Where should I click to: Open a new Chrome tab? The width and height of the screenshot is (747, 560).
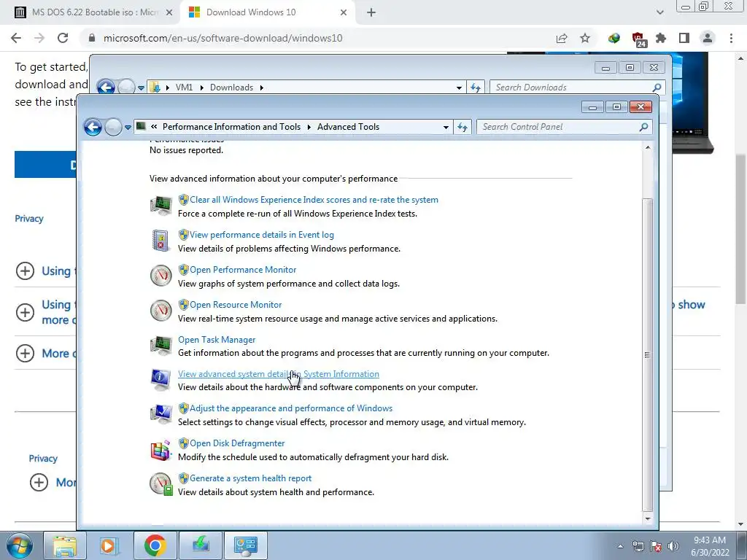click(x=371, y=12)
